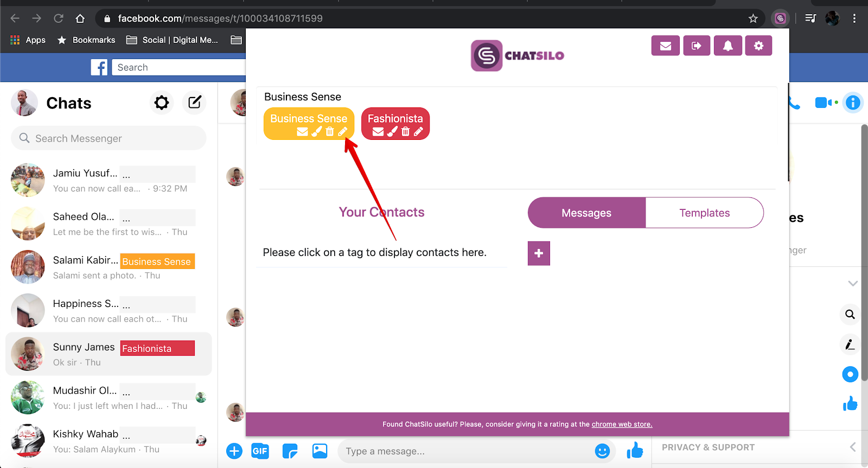Choose a sticker in composer

click(x=290, y=451)
